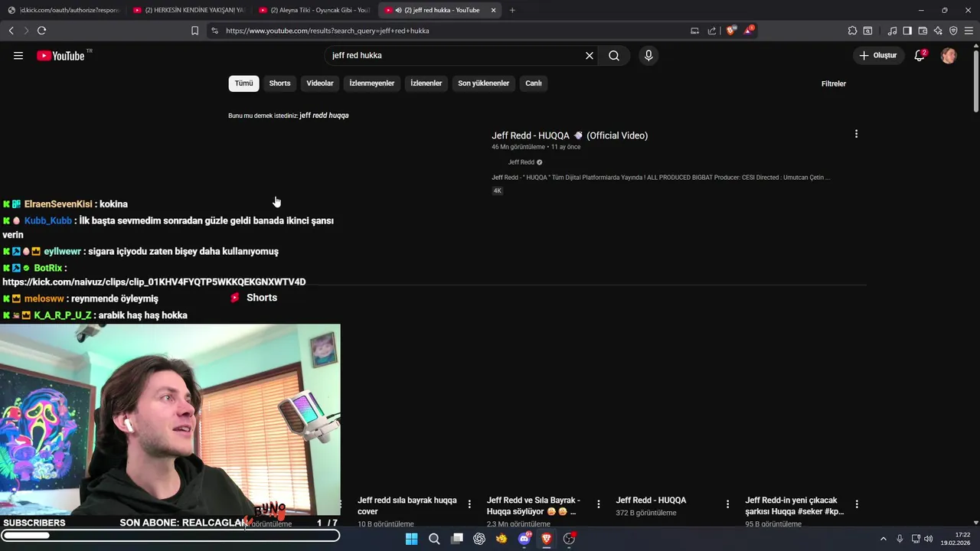980x551 pixels.
Task: Start voice search with the microphone
Action: tap(648, 55)
